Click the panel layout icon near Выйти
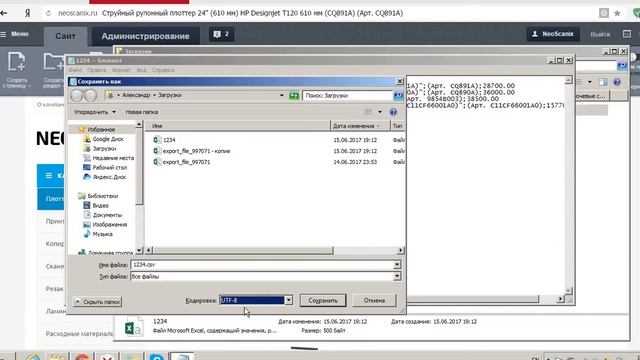 pos(627,34)
